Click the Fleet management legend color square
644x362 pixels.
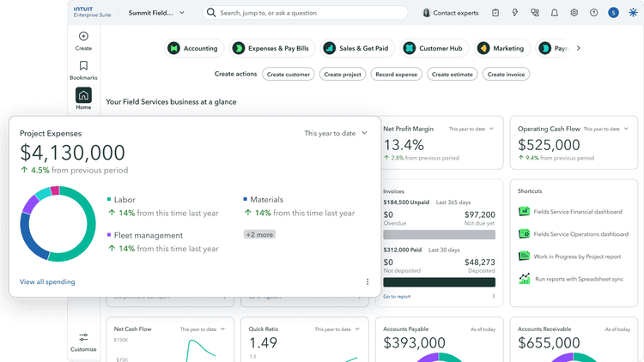pyautogui.click(x=109, y=235)
